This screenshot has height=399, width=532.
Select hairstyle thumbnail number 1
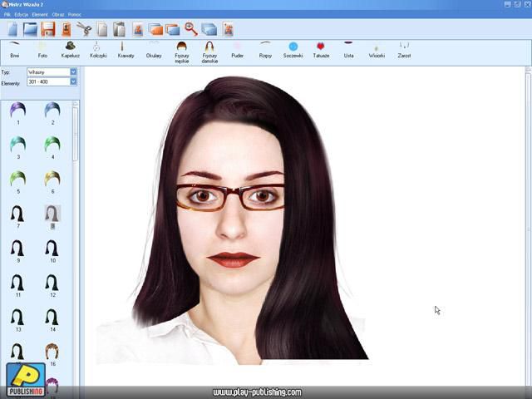17,111
